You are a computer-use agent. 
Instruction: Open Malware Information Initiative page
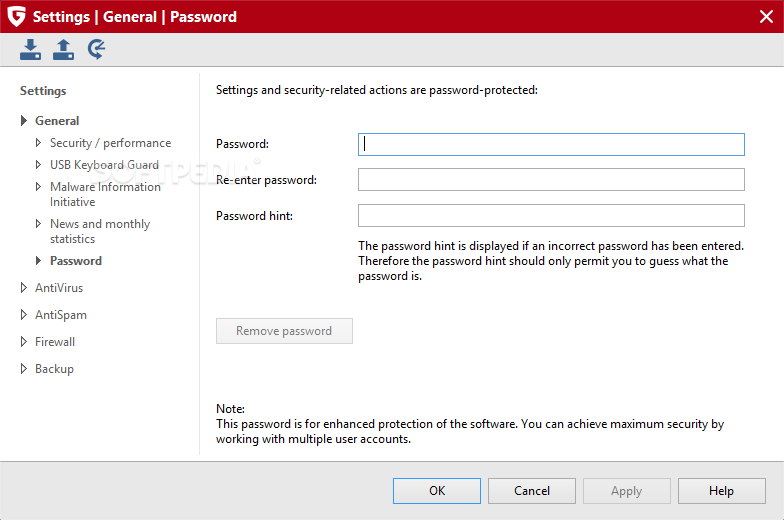point(106,194)
